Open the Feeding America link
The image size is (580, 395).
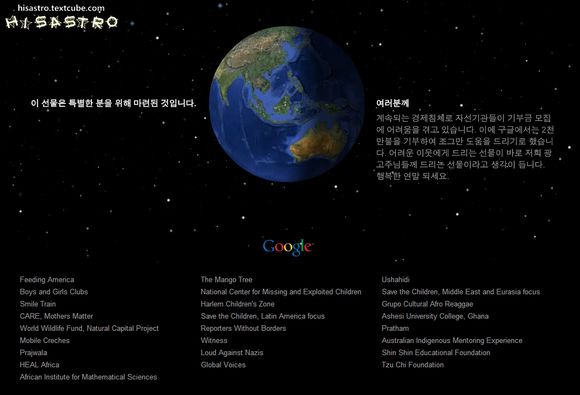(47, 280)
